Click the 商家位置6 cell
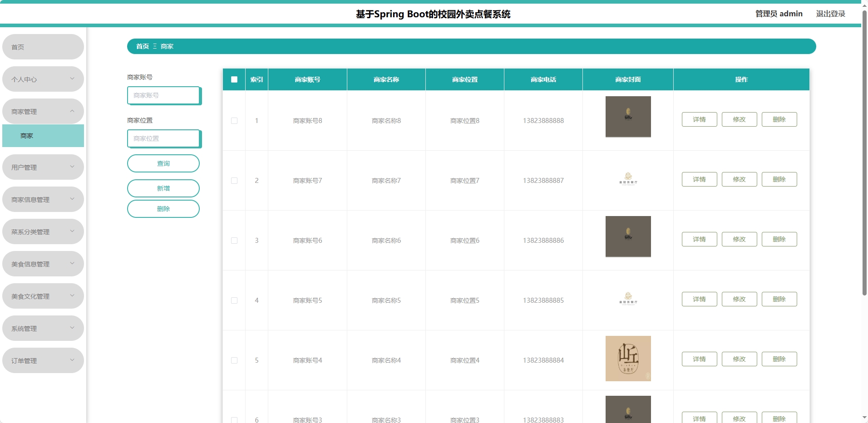Screen dimensions: 868x423 tap(465, 241)
